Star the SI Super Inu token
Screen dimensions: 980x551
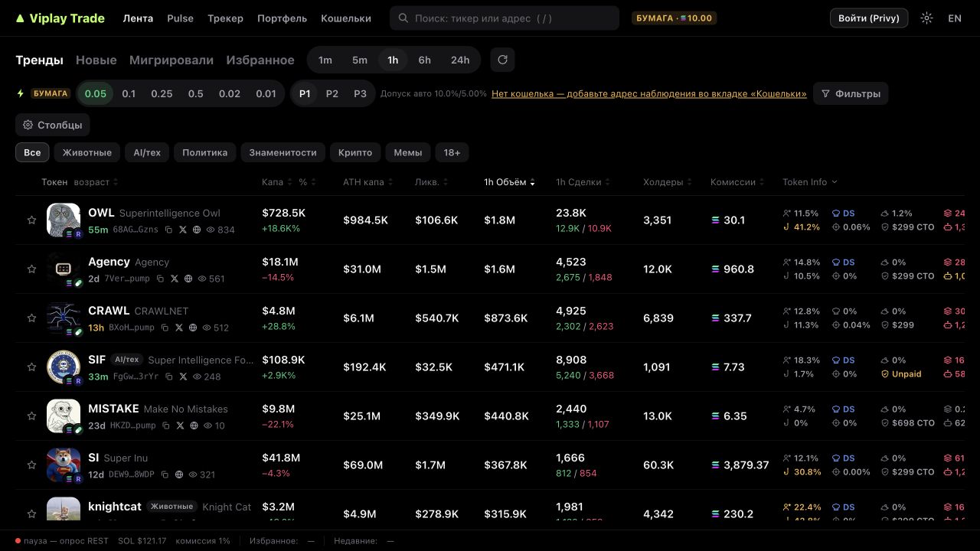[31, 465]
